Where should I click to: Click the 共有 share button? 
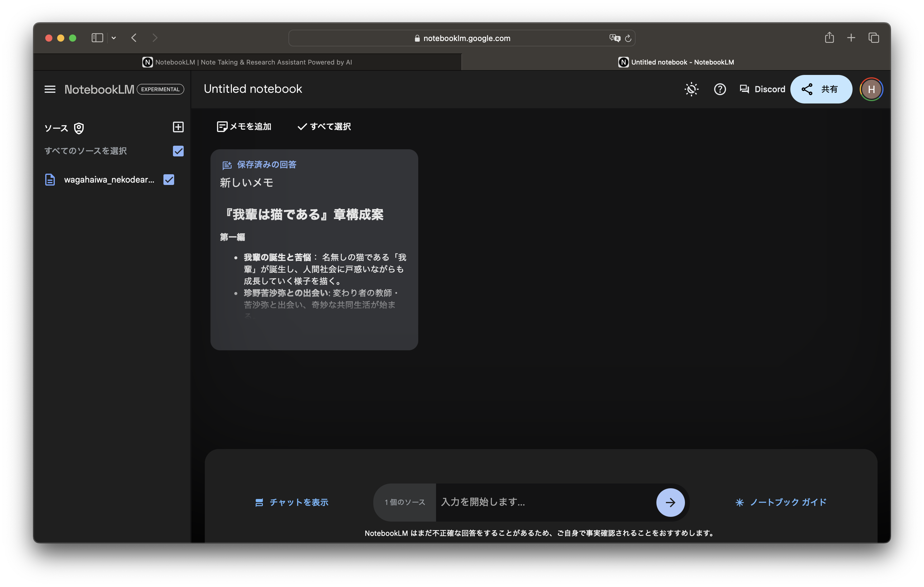821,89
